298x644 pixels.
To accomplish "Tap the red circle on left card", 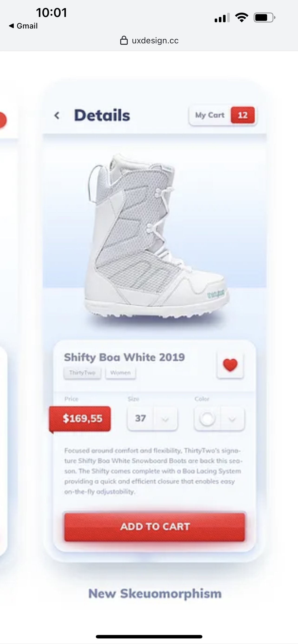I will click(x=3, y=120).
